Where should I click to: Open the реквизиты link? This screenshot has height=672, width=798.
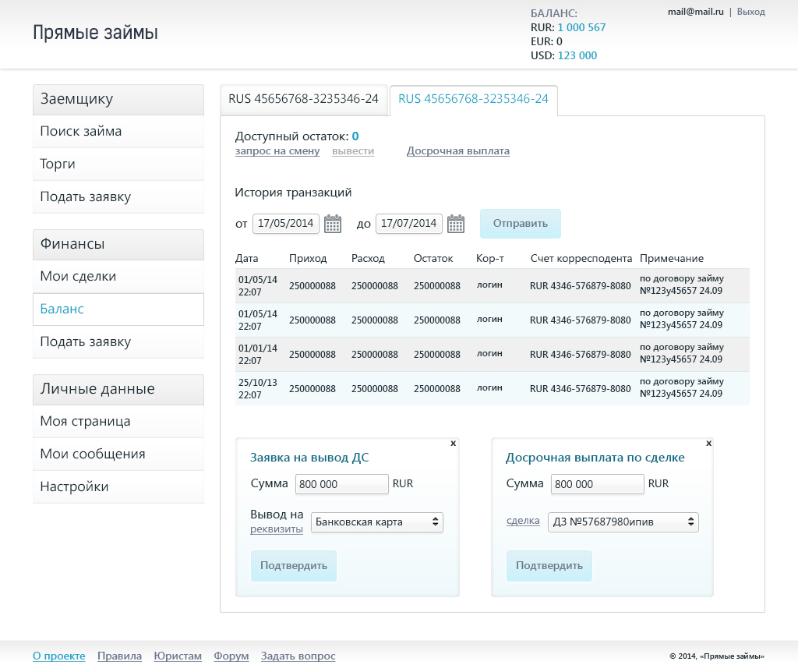pos(277,529)
